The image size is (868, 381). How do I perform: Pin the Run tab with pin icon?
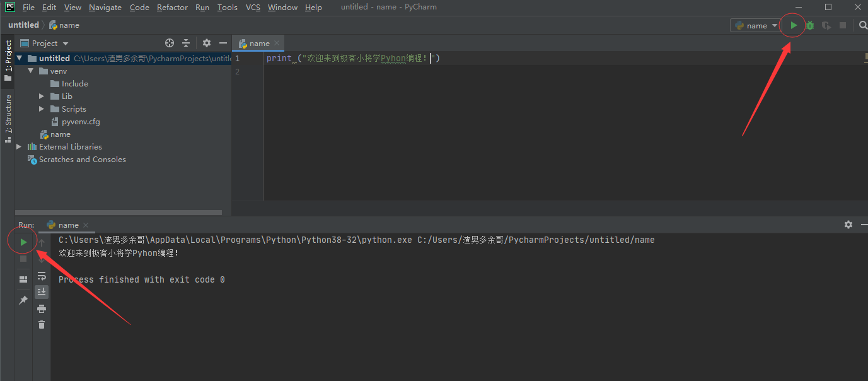[x=23, y=300]
